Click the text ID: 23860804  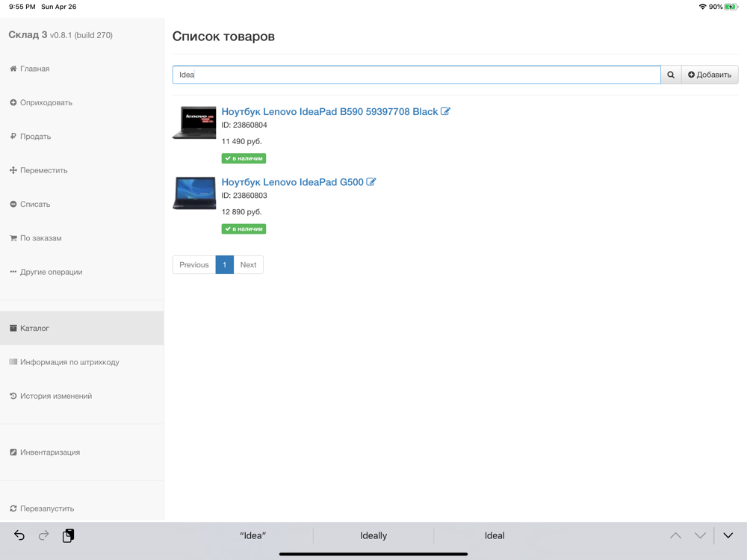pos(244,125)
